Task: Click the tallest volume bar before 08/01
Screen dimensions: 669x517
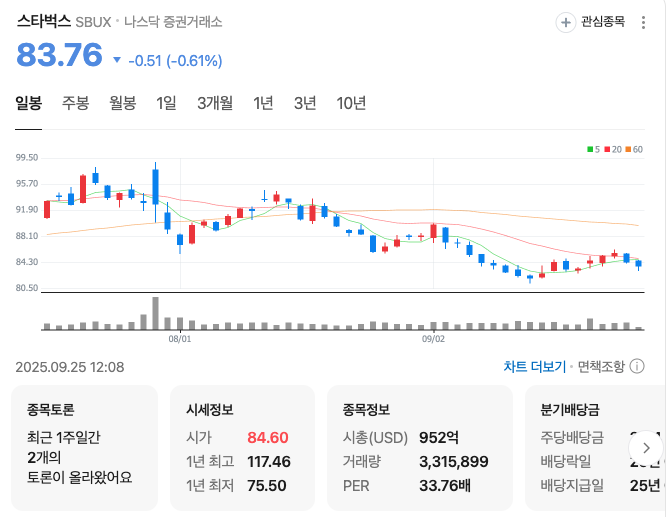Action: click(x=155, y=314)
